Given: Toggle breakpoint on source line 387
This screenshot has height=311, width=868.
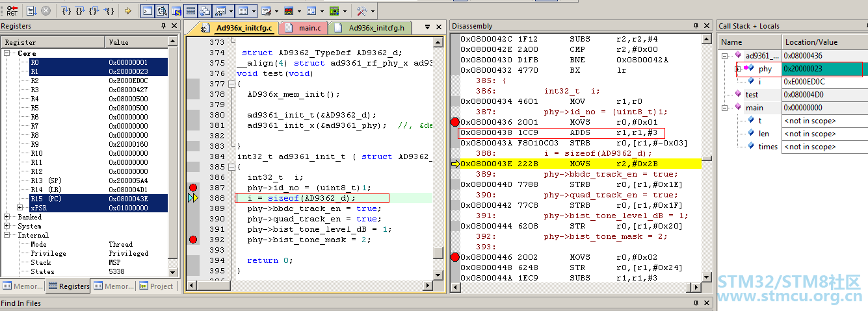Looking at the screenshot, I should (192, 188).
